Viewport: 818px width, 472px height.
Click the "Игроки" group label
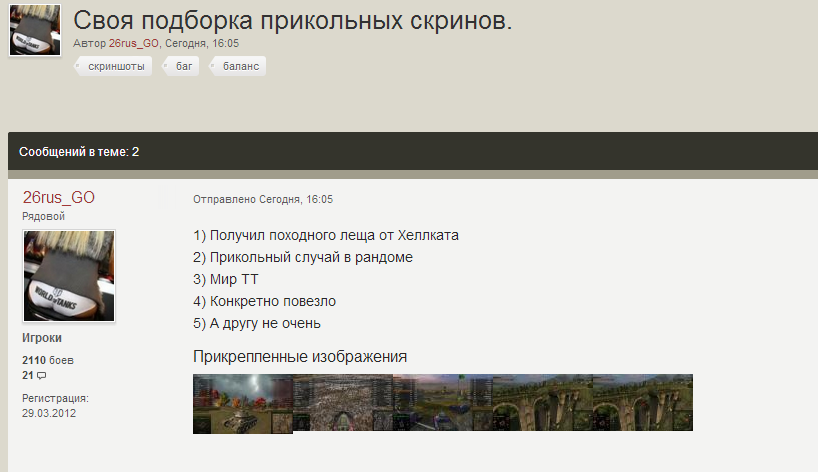[42, 338]
